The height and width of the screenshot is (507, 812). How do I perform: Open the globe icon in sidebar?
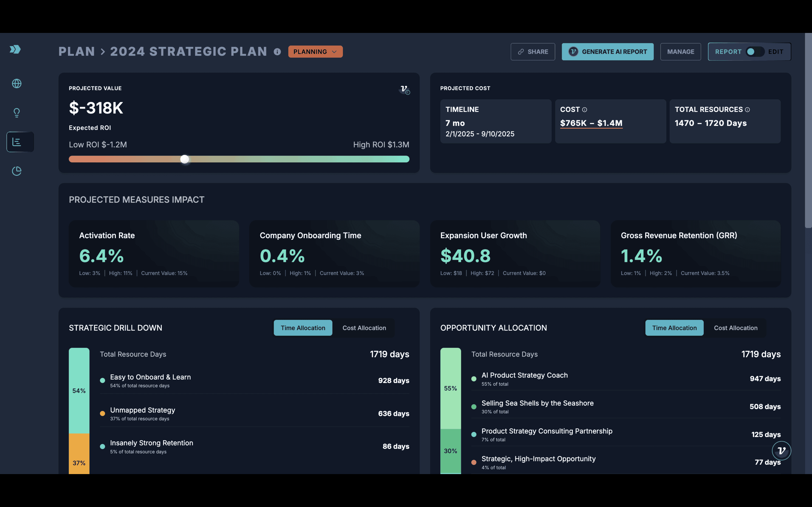click(x=16, y=83)
